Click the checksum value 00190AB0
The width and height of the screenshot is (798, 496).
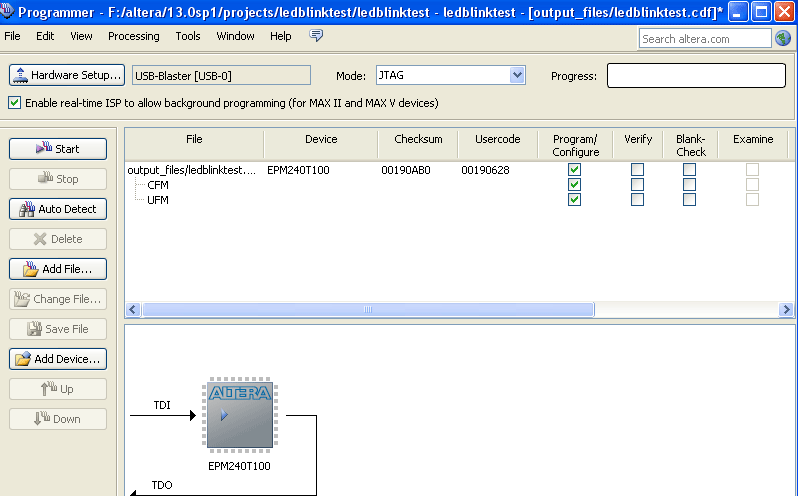coord(406,170)
